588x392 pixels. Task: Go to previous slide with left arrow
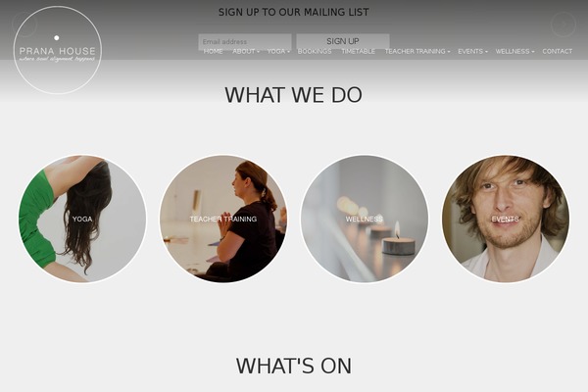pyautogui.click(x=24, y=24)
